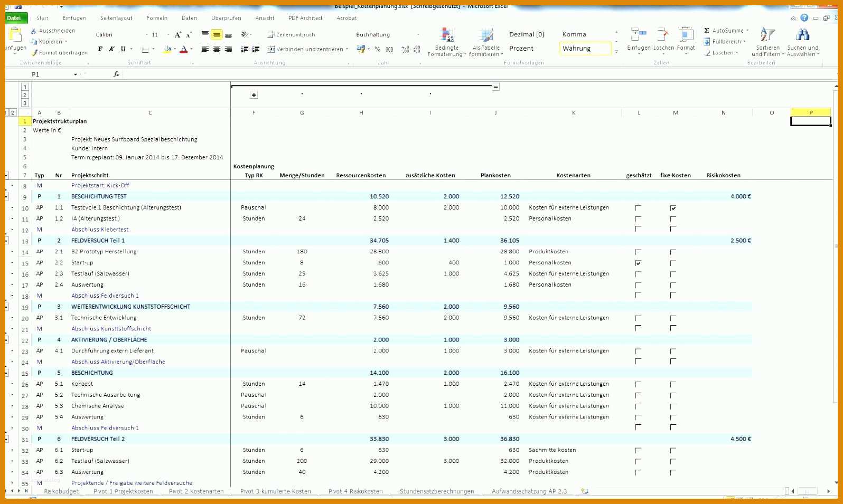Increase font size with large A
The height and width of the screenshot is (504, 843).
[x=177, y=35]
